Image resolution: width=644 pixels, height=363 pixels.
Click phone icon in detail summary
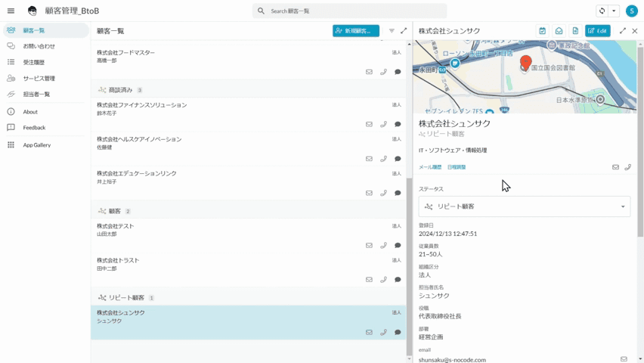coord(627,167)
